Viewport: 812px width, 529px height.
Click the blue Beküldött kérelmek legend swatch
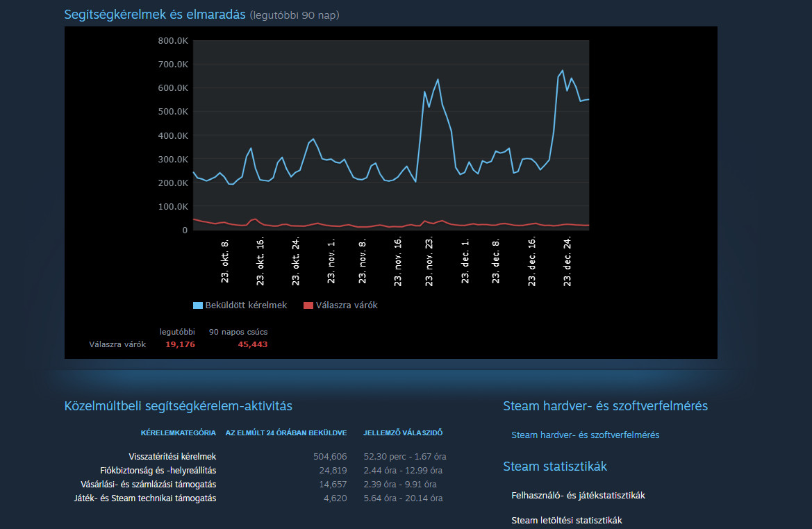[197, 305]
